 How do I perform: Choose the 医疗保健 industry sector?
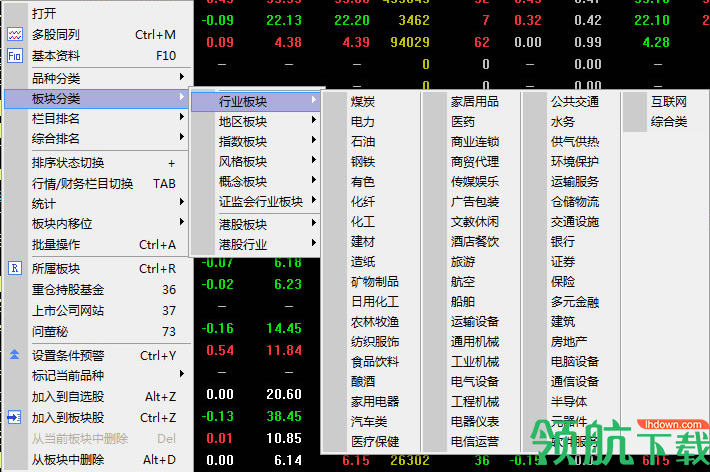pyautogui.click(x=375, y=441)
